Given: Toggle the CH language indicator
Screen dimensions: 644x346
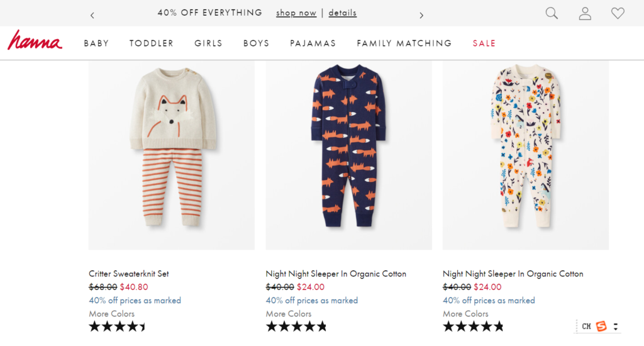Looking at the screenshot, I should (587, 326).
